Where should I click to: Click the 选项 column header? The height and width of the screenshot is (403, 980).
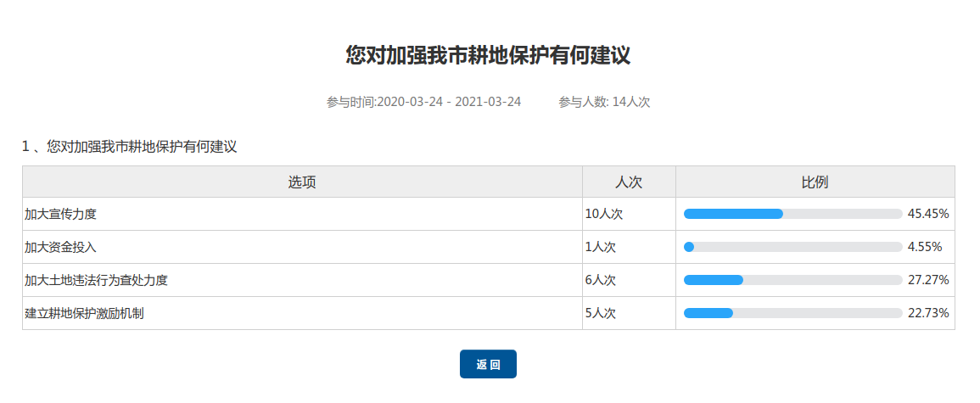point(302,182)
